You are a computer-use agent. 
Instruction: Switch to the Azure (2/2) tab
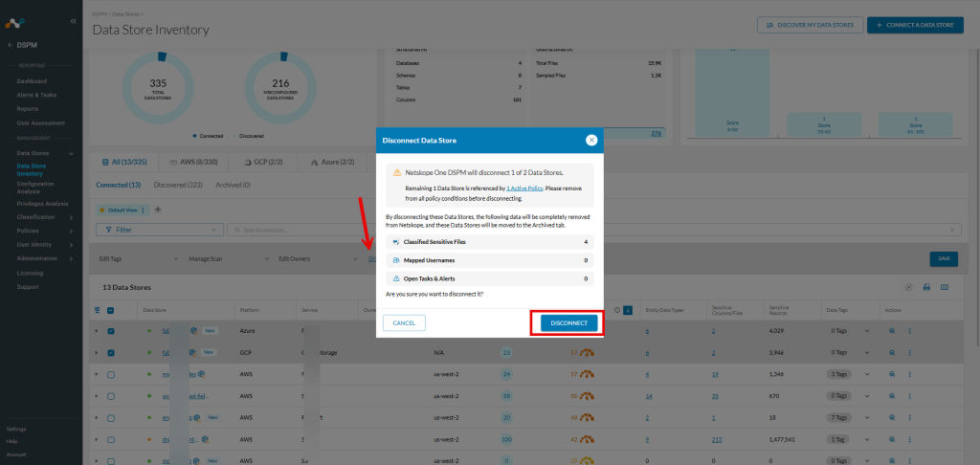333,162
